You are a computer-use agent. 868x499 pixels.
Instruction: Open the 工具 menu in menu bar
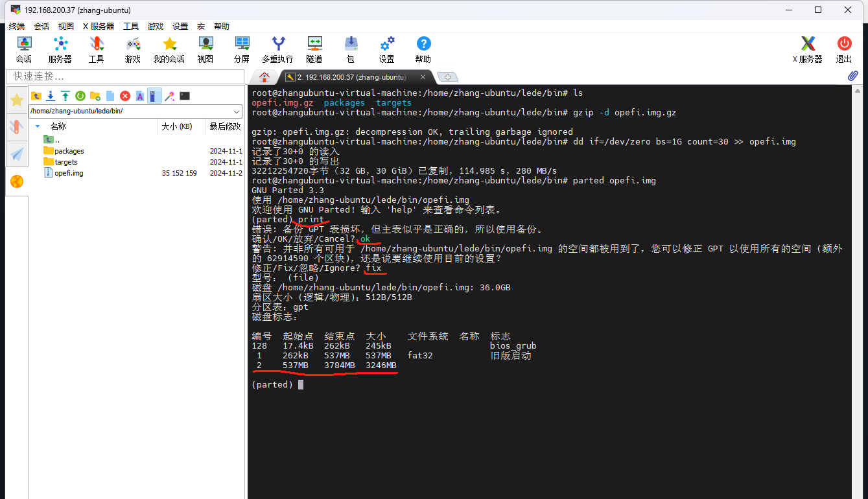[131, 27]
